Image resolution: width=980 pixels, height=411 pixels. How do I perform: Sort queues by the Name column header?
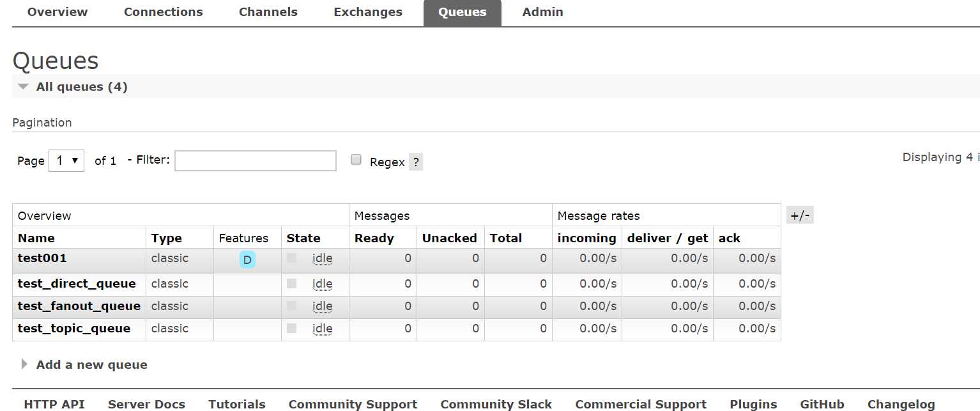(36, 238)
